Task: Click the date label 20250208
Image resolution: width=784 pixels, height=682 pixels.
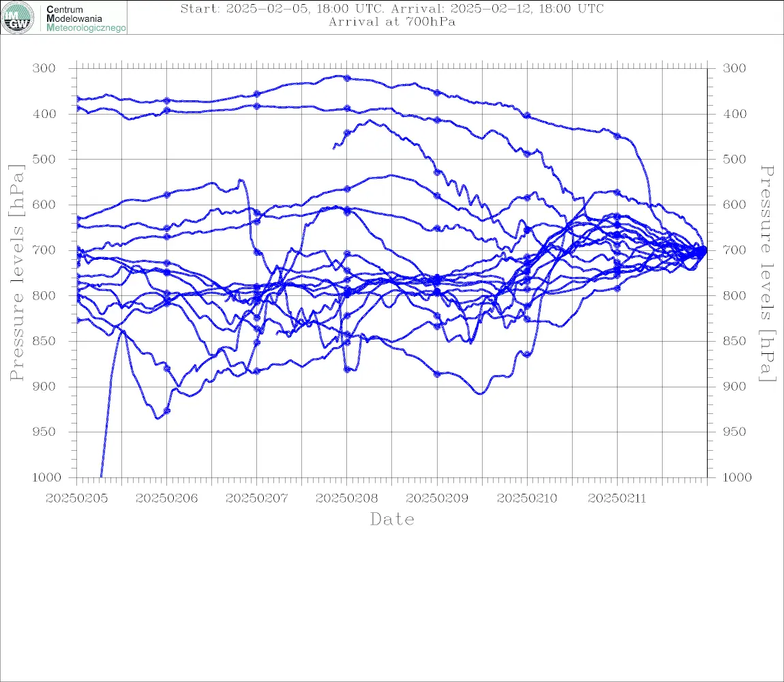Action: [346, 499]
